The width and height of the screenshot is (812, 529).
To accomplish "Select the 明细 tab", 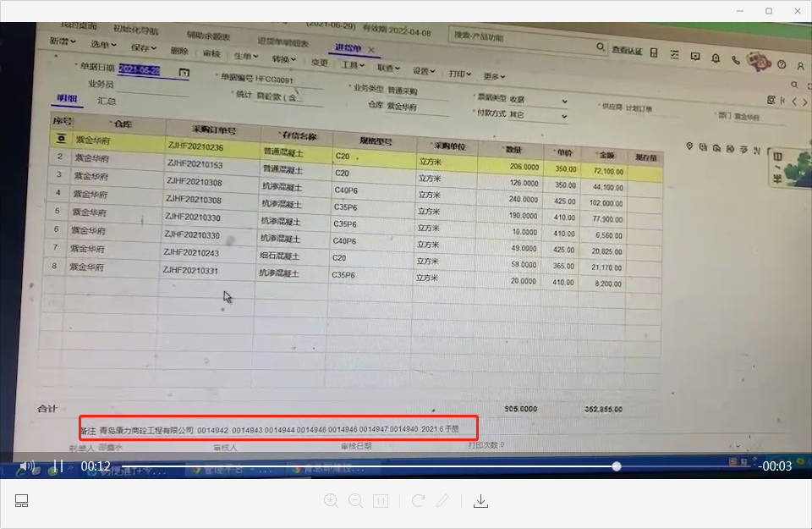I will click(67, 98).
